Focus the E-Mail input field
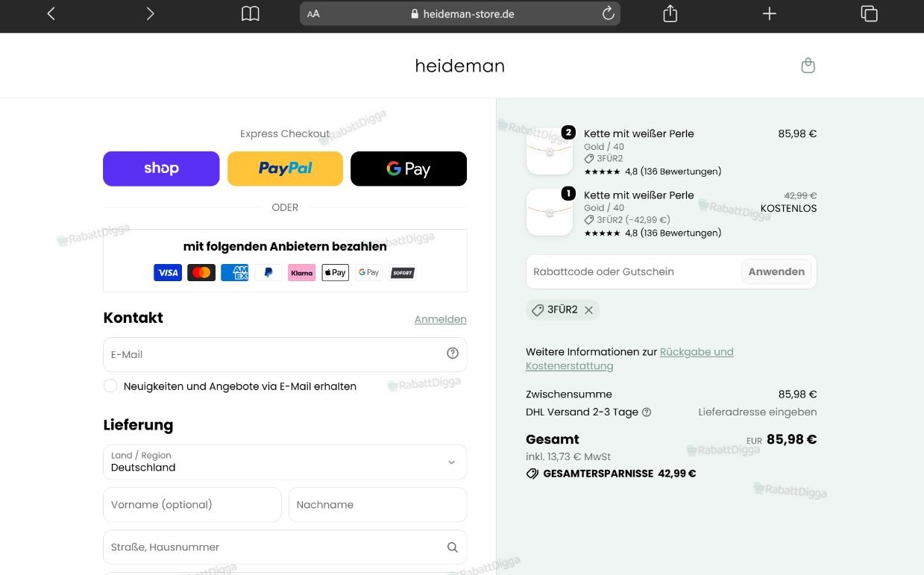924x575 pixels. tap(285, 354)
